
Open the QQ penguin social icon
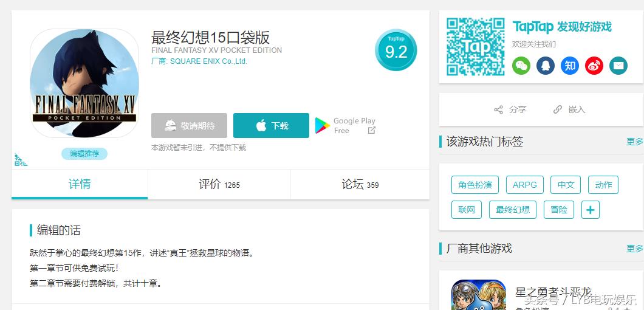(546, 66)
